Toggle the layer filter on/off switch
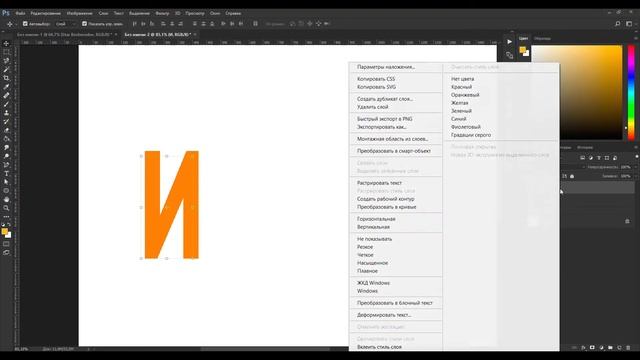The height and width of the screenshot is (360, 640). click(x=636, y=157)
